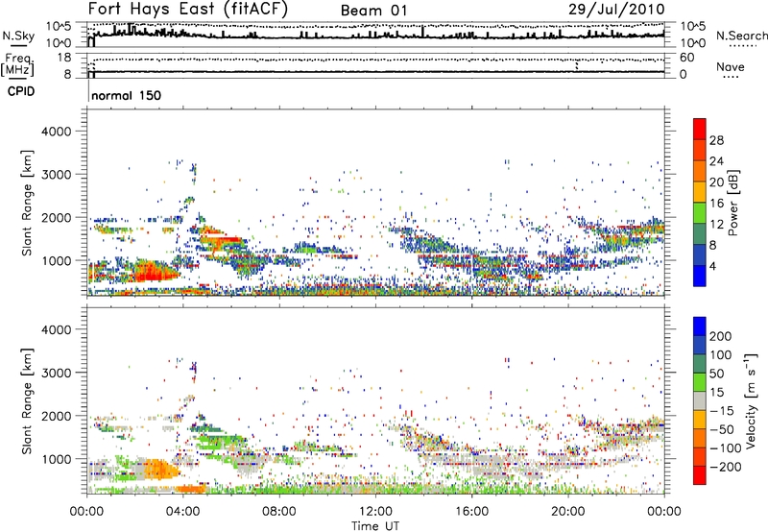
Task: Click the 4000 tick of the velocity panel
Action: click(x=57, y=329)
